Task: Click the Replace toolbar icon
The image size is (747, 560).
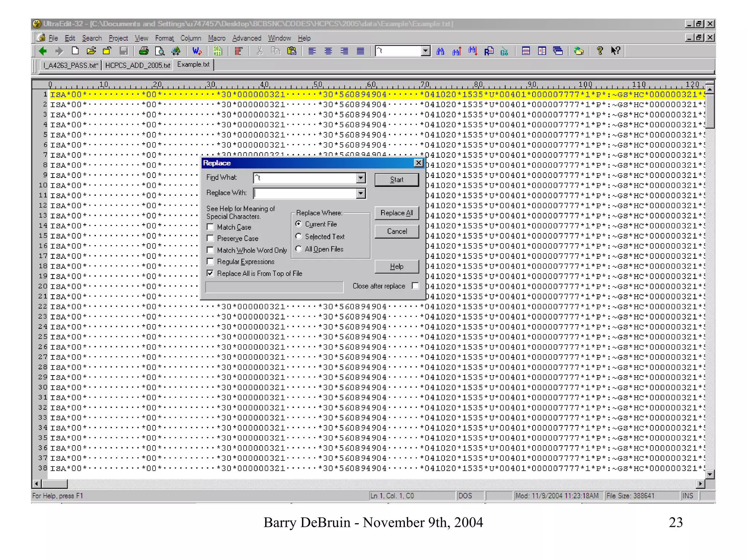Action: [489, 51]
